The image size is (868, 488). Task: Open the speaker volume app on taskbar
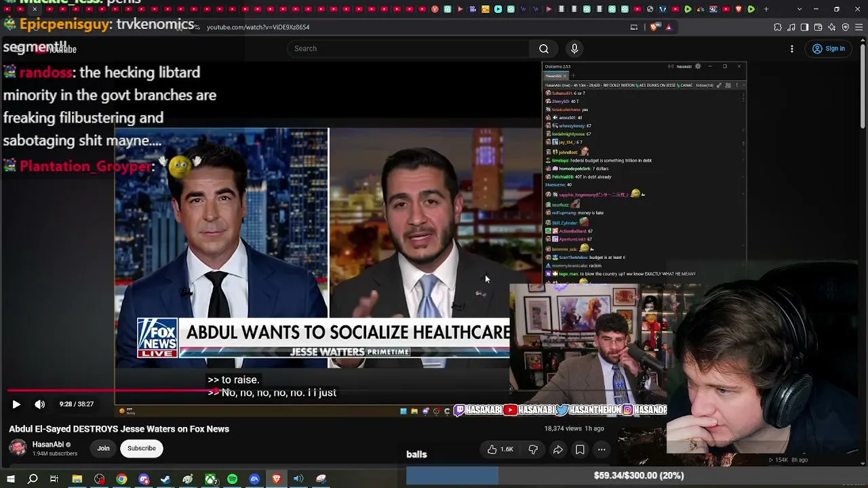click(298, 479)
